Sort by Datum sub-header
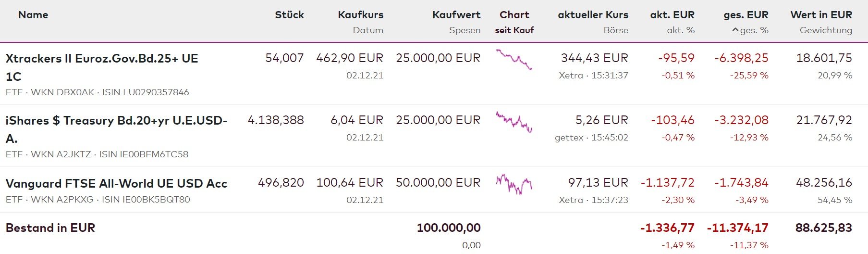868x254 pixels. (368, 30)
